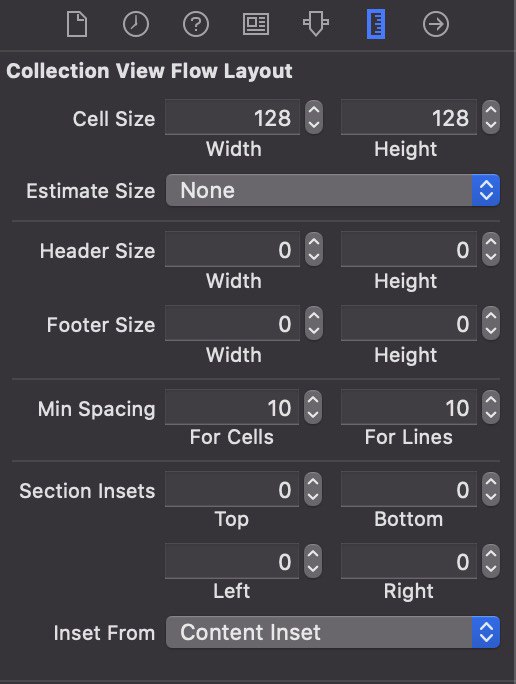516x684 pixels.
Task: Open the Quick Help inspector icon
Action: 196,24
